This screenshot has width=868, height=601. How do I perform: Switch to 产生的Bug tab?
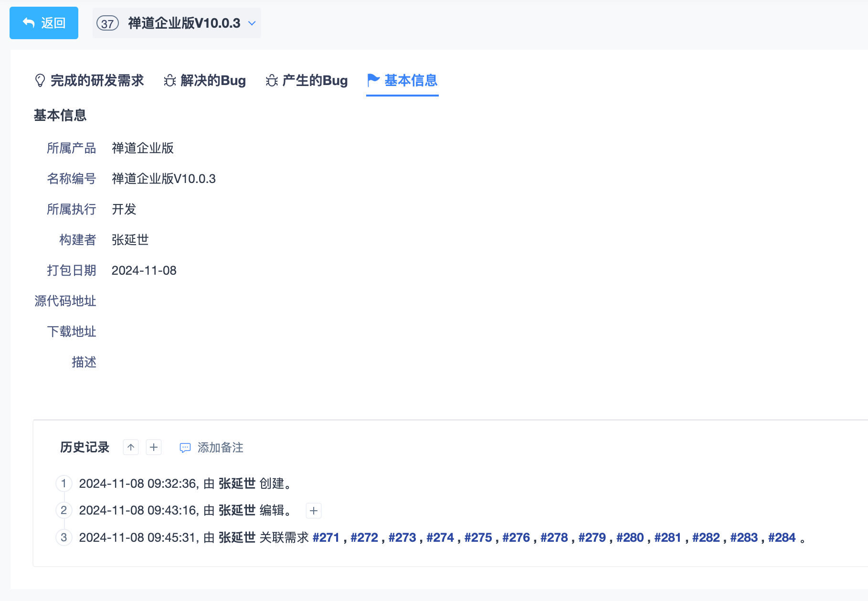[x=307, y=80]
